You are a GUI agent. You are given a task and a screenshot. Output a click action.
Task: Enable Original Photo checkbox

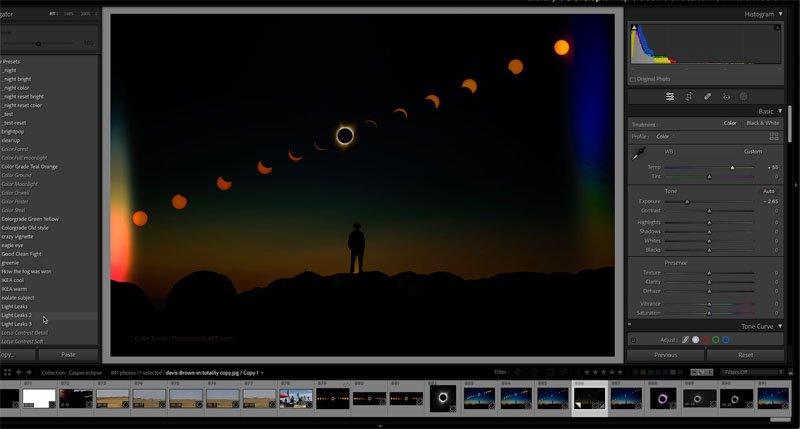pyautogui.click(x=633, y=79)
